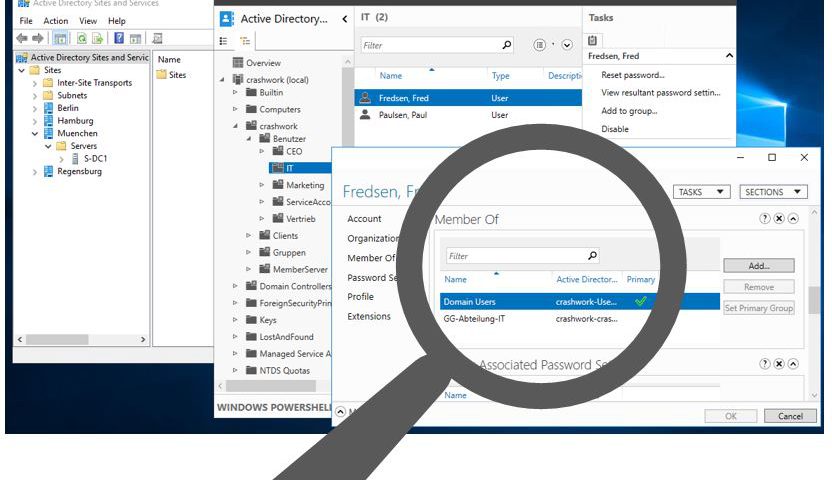This screenshot has width=832, height=480.
Task: Select Subnets folder in the tree
Action: [65, 95]
